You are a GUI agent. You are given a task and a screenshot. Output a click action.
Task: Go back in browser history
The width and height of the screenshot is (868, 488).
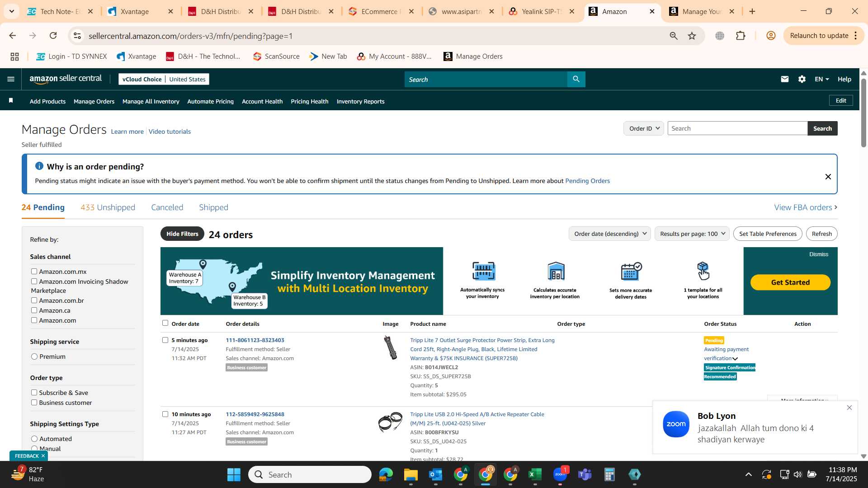pyautogui.click(x=13, y=36)
